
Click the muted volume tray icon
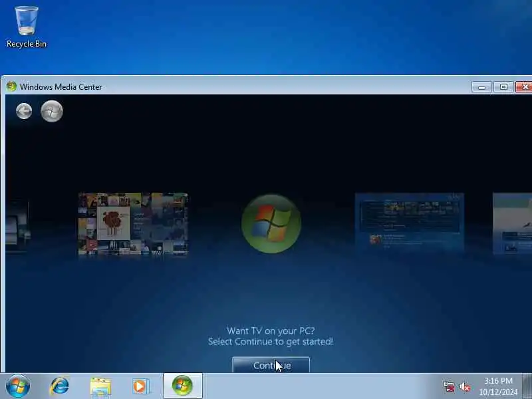click(464, 387)
